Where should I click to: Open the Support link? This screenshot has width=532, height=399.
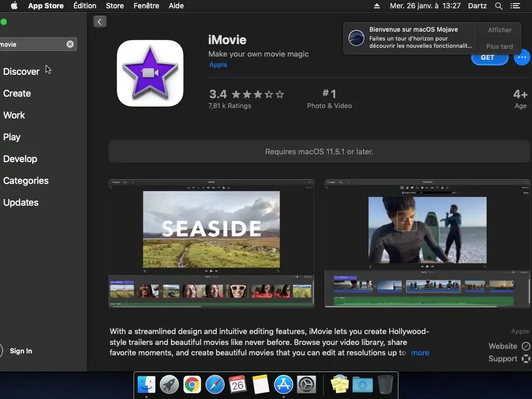(x=503, y=358)
